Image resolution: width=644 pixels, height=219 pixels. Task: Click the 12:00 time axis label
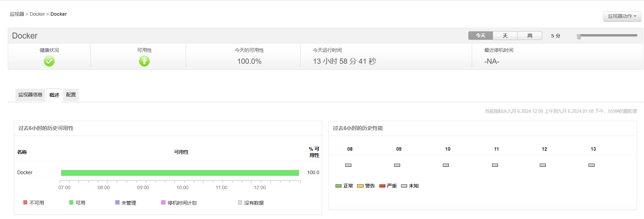[x=260, y=188]
